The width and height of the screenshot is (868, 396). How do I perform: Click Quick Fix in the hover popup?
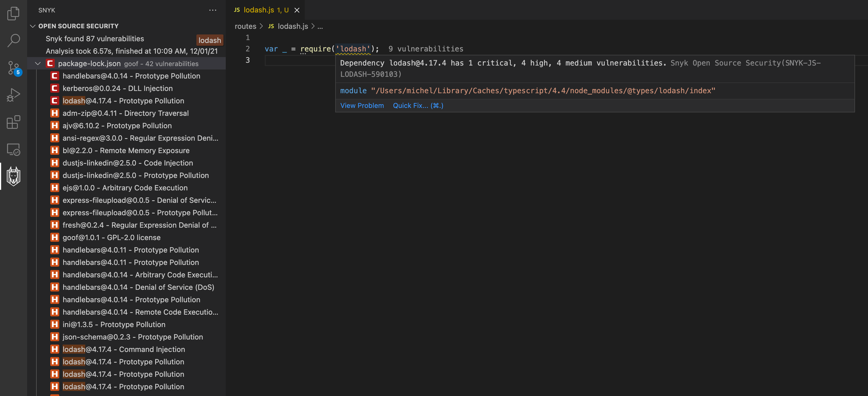click(x=418, y=106)
